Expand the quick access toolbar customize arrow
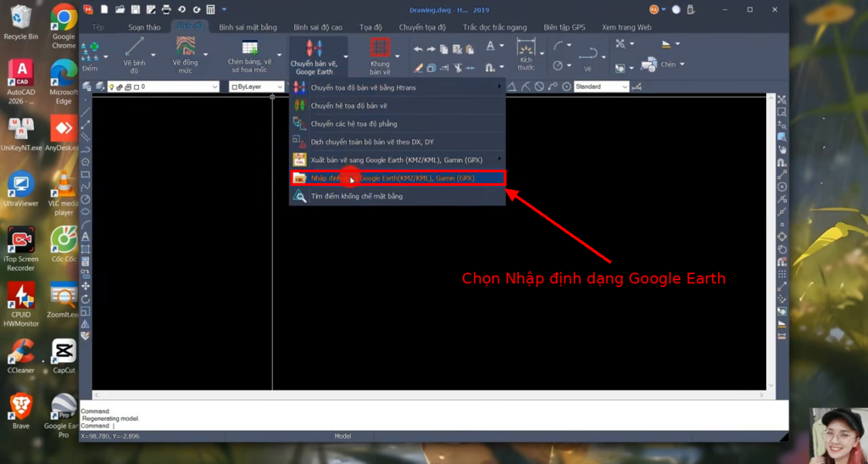 click(224, 9)
